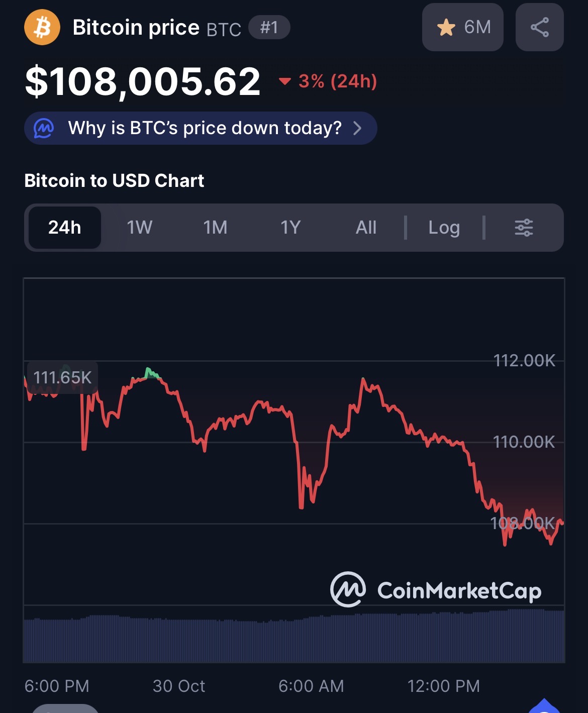
Task: Tap the blue floating button at bottom right
Action: (544, 707)
